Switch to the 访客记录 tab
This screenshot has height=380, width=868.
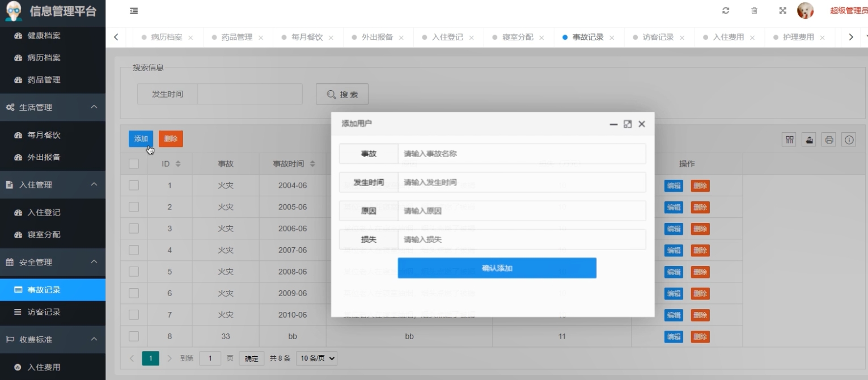[x=658, y=37]
